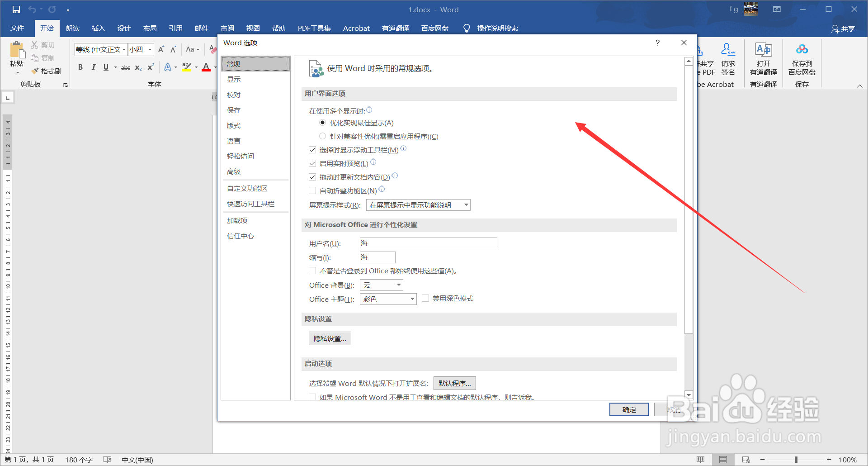This screenshot has width=868, height=466.
Task: Open the Office 主题 dropdown
Action: pyautogui.click(x=388, y=299)
